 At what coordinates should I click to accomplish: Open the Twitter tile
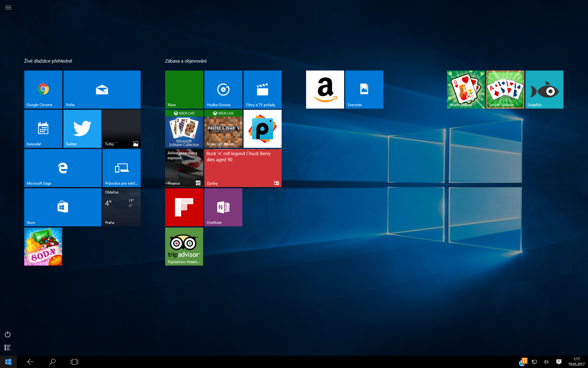tap(82, 129)
